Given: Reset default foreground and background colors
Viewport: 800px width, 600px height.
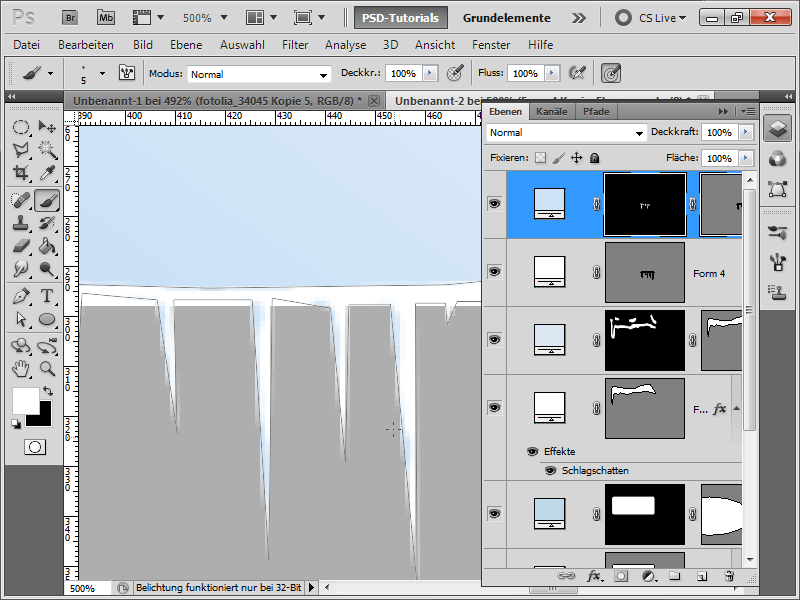Looking at the screenshot, I should tap(16, 424).
